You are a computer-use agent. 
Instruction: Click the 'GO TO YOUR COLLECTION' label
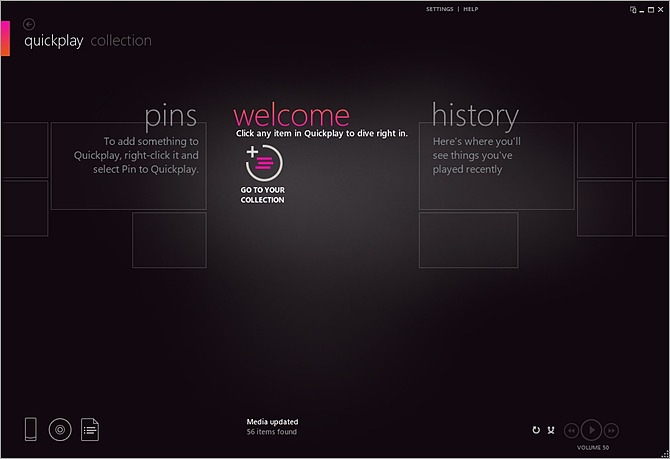(x=262, y=195)
